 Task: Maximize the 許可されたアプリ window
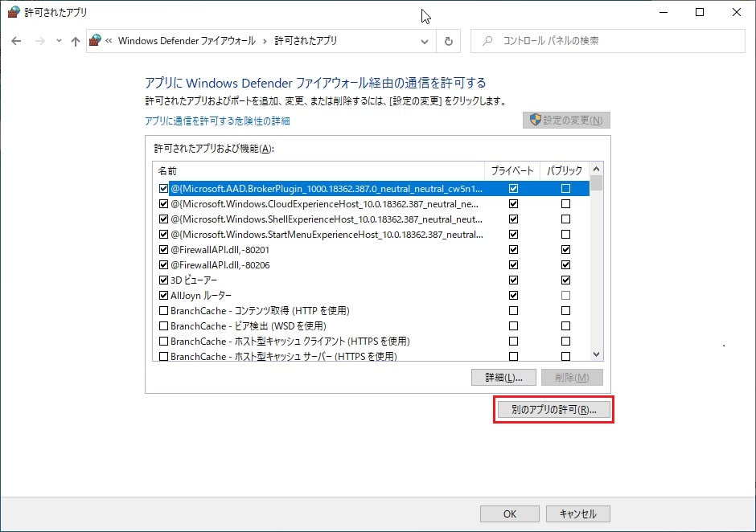(700, 13)
